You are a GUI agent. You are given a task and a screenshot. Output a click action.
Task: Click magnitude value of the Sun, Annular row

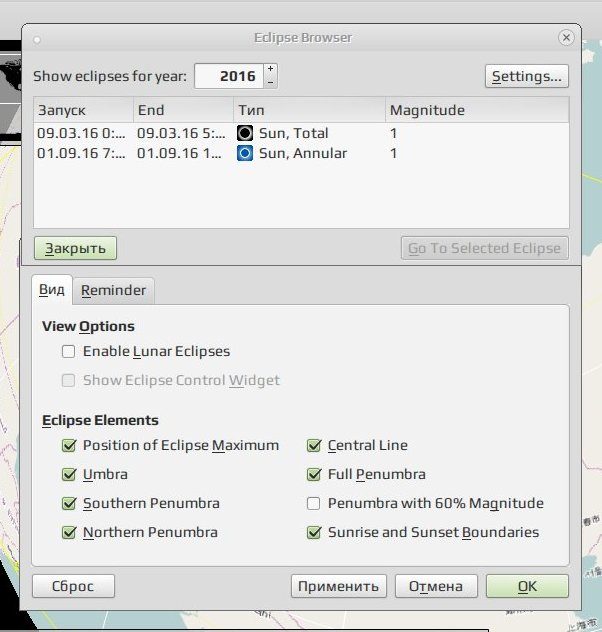tap(394, 153)
